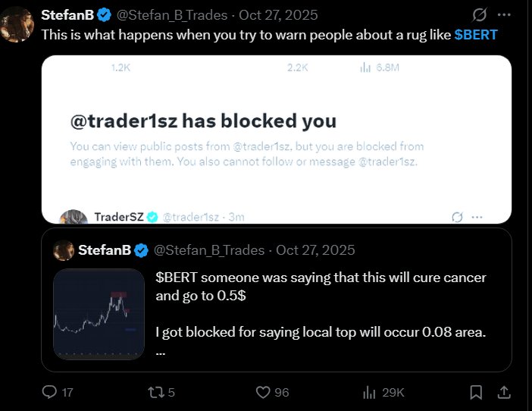Open Grok icon at post top right

tap(479, 15)
